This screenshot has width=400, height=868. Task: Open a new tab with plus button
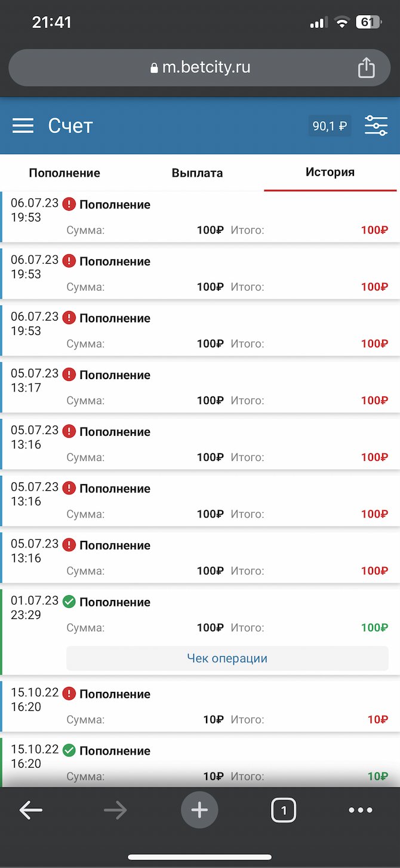[x=199, y=810]
